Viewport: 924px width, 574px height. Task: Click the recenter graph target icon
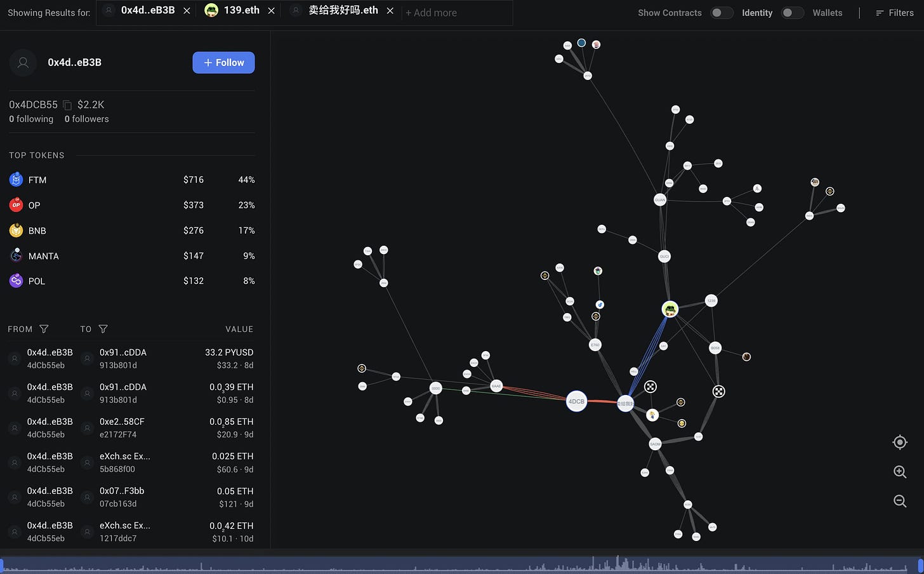tap(900, 443)
